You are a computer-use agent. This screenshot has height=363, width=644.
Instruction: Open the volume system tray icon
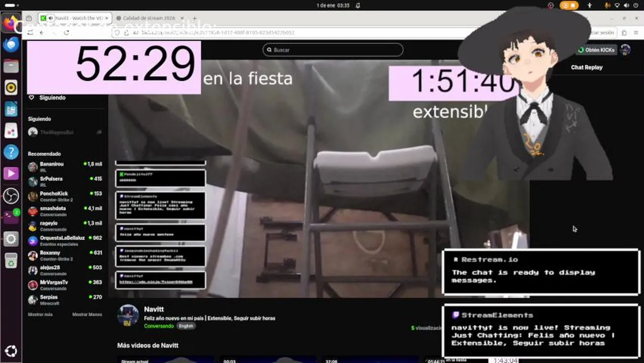626,6
